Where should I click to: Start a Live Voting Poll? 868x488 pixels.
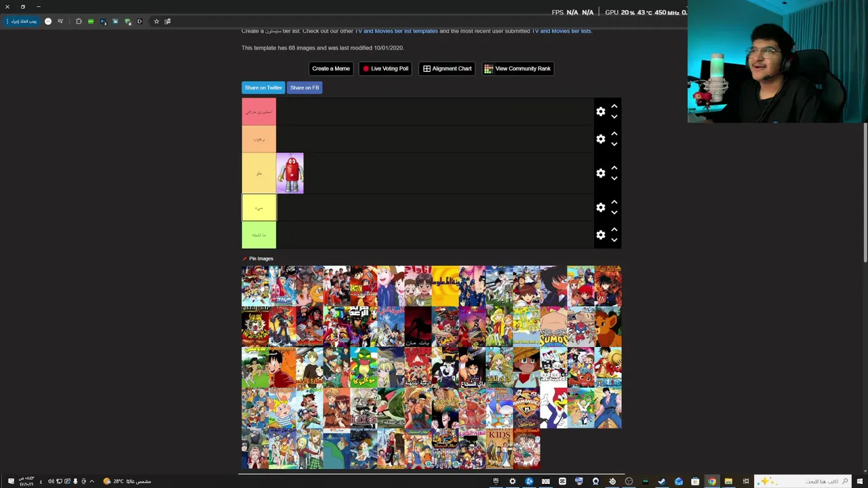coord(385,68)
